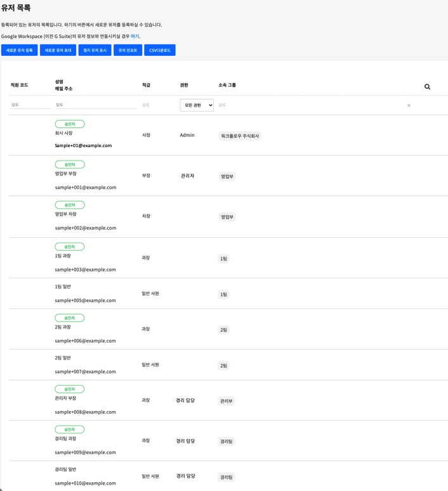This screenshot has width=448, height=491.
Task: Download the CSV with CSV다운로드
Action: [x=159, y=49]
